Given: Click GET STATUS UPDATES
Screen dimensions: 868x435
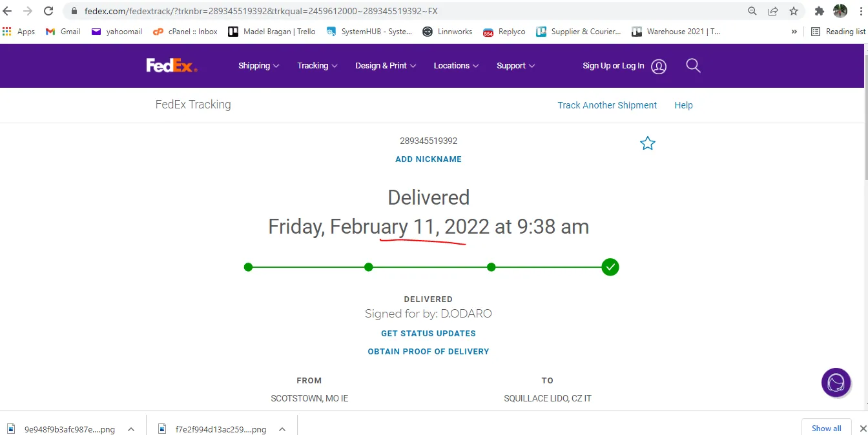Looking at the screenshot, I should tap(428, 333).
